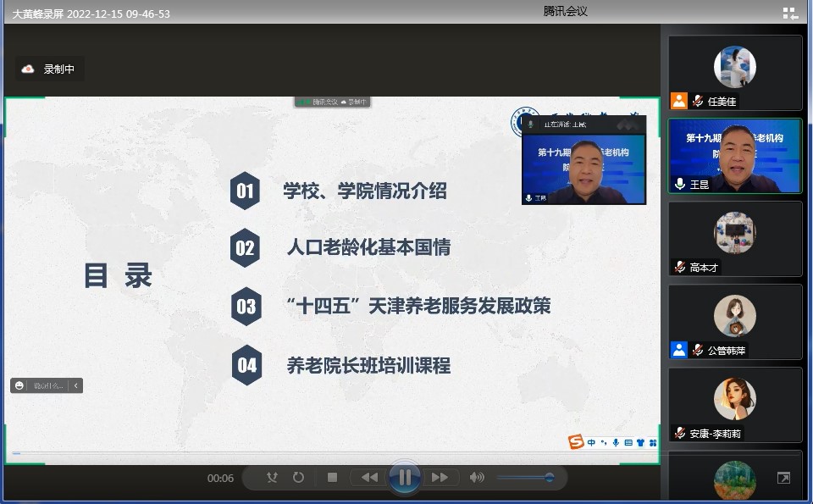Click the fast-forward button
The width and height of the screenshot is (813, 504).
pyautogui.click(x=440, y=478)
